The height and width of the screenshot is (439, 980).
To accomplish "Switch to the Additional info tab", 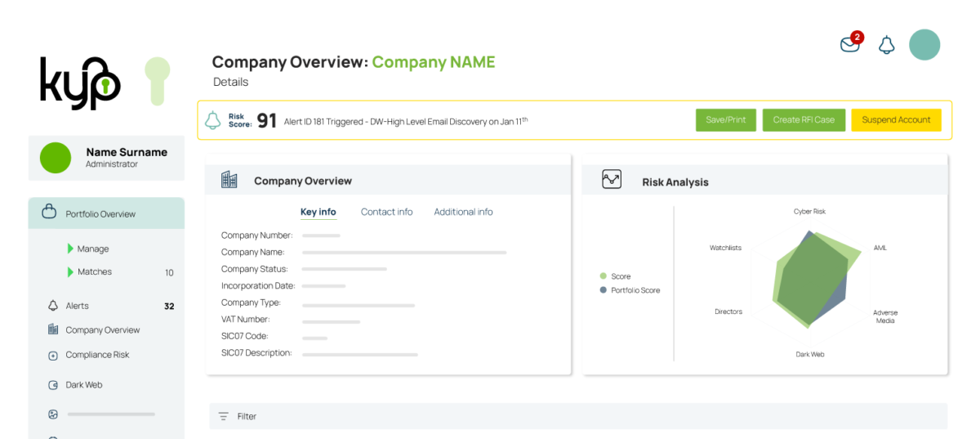I will pos(463,212).
